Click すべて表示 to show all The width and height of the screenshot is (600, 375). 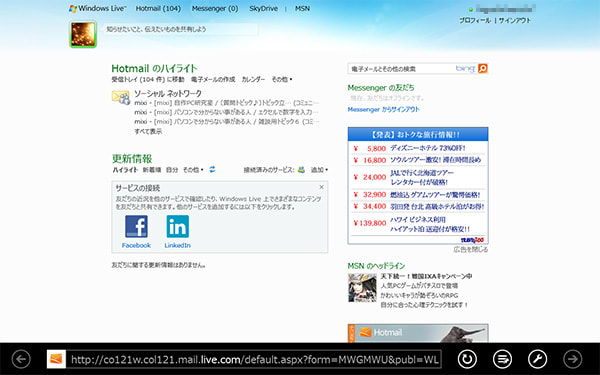(x=148, y=131)
